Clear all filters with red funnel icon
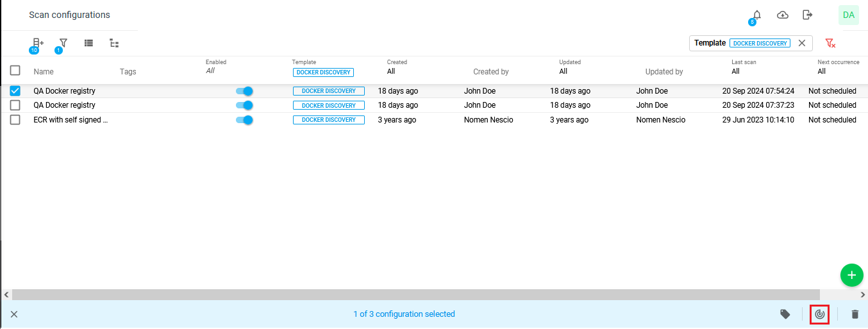This screenshot has width=868, height=329. coord(830,43)
